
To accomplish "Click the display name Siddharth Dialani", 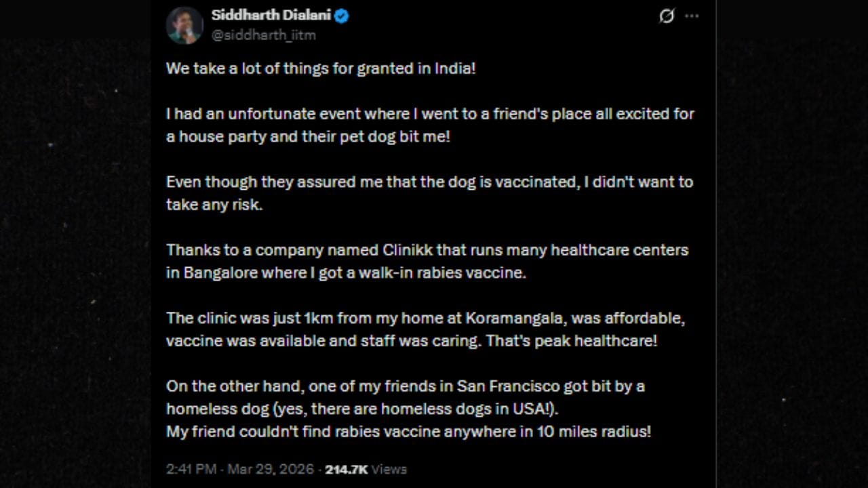I will click(x=271, y=15).
